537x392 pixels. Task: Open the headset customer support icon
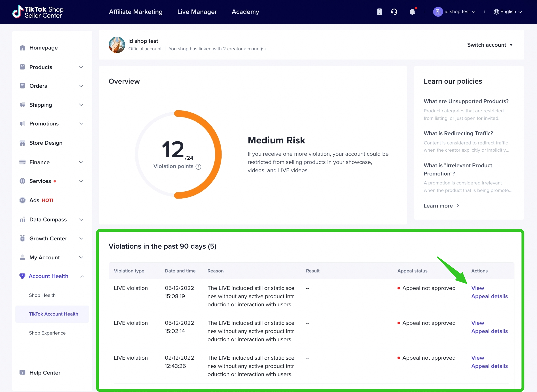click(394, 12)
